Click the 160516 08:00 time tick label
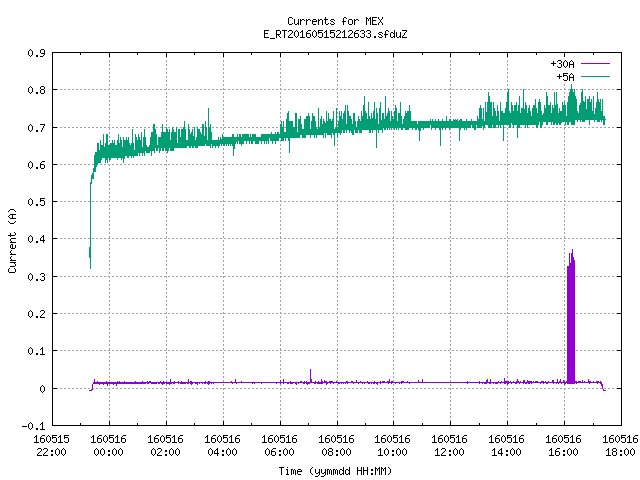 tap(336, 445)
